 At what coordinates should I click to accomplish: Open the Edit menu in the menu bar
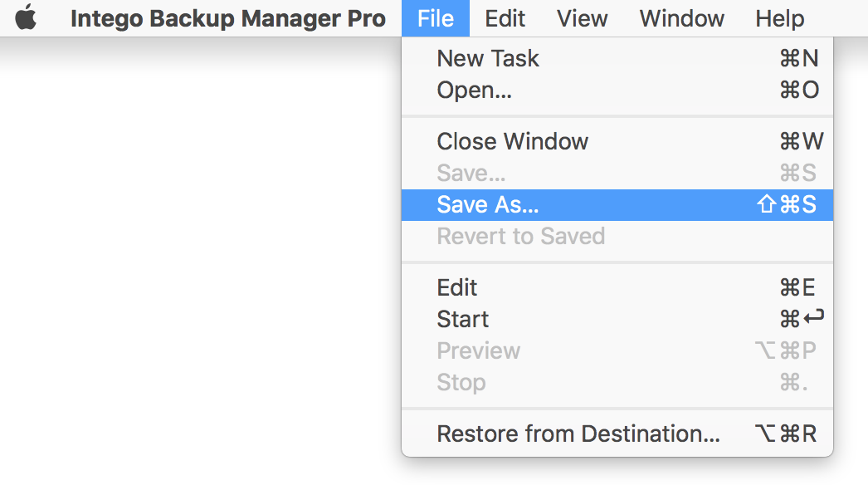(505, 18)
